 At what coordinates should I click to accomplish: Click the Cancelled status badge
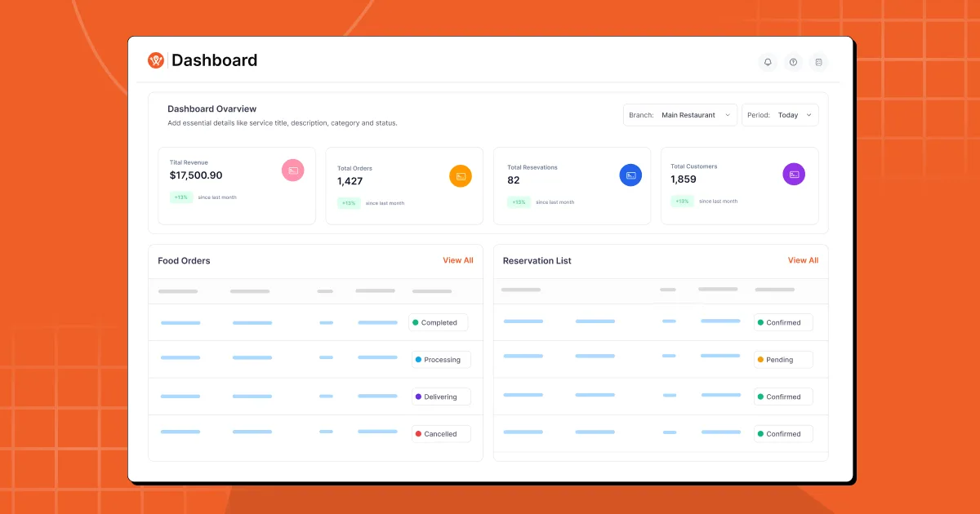point(441,434)
